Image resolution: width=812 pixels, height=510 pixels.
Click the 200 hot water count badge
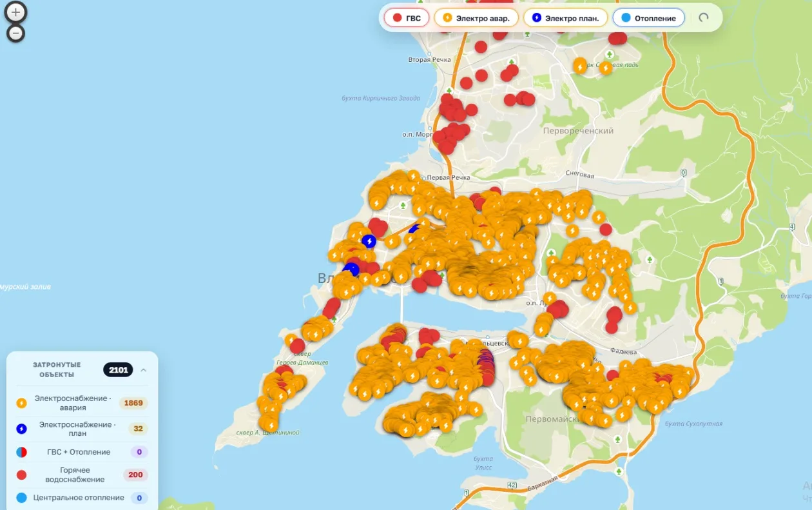135,475
